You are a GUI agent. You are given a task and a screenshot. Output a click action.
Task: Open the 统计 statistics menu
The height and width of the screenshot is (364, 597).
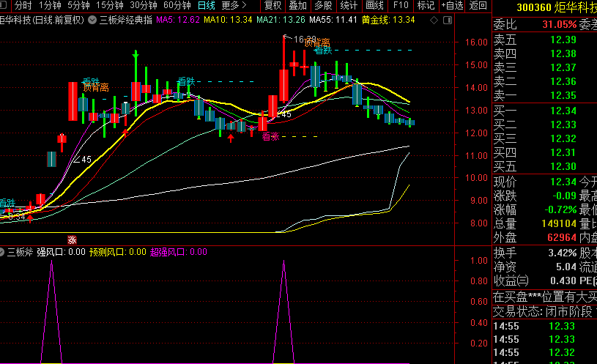tap(349, 6)
